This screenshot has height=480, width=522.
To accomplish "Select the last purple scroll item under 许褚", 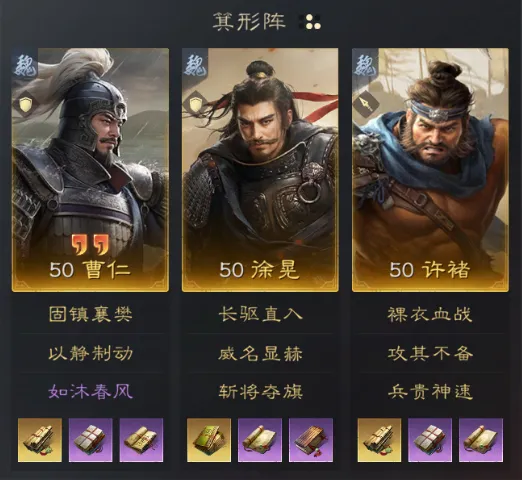I will (x=481, y=440).
